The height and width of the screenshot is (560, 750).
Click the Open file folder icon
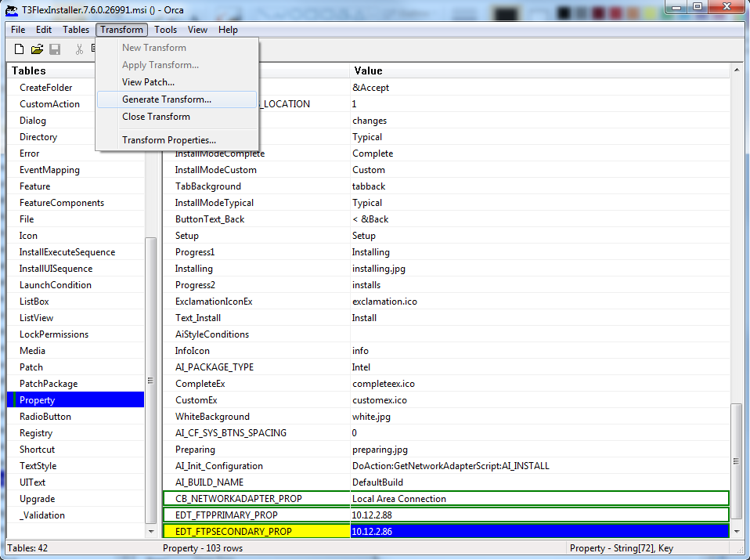coord(38,49)
